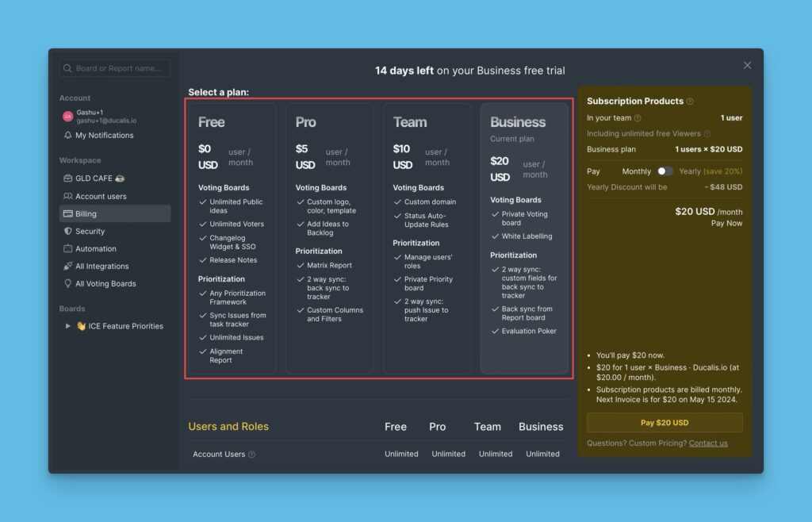Click the My Notifications bell icon
The height and width of the screenshot is (522, 812).
(x=68, y=136)
